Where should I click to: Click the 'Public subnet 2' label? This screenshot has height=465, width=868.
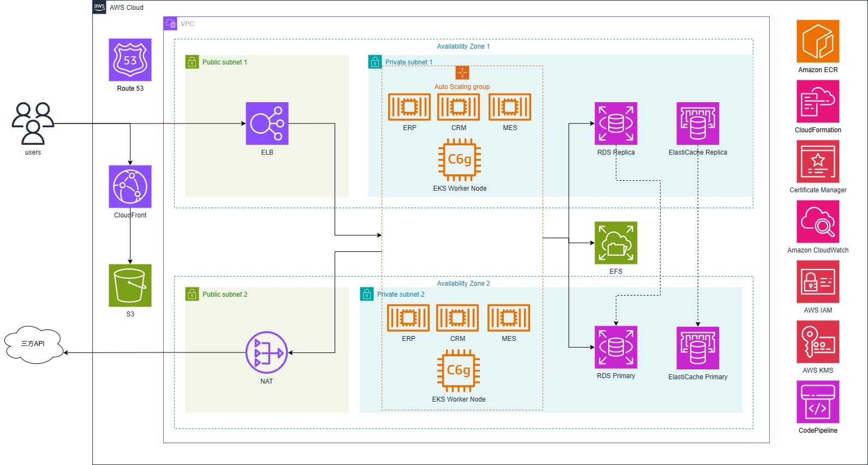(225, 295)
